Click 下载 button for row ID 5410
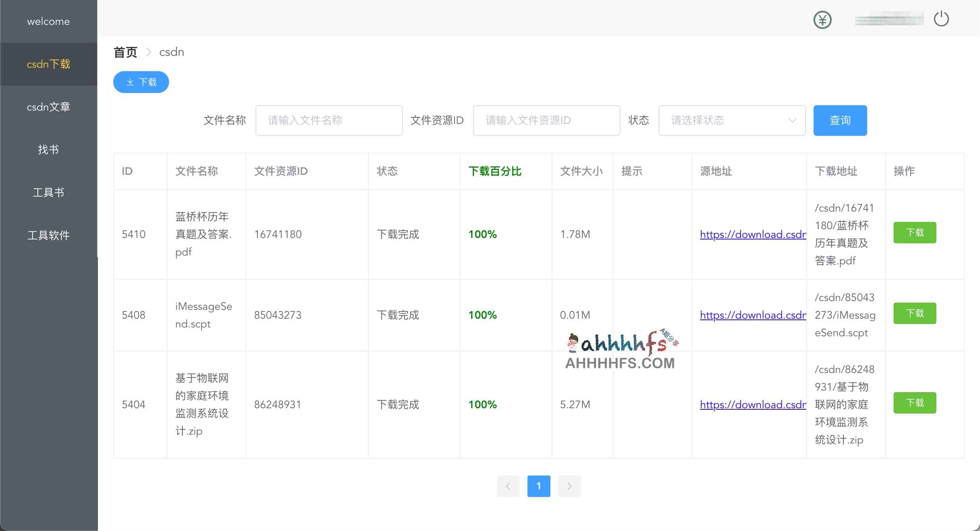The width and height of the screenshot is (980, 531). pos(914,232)
